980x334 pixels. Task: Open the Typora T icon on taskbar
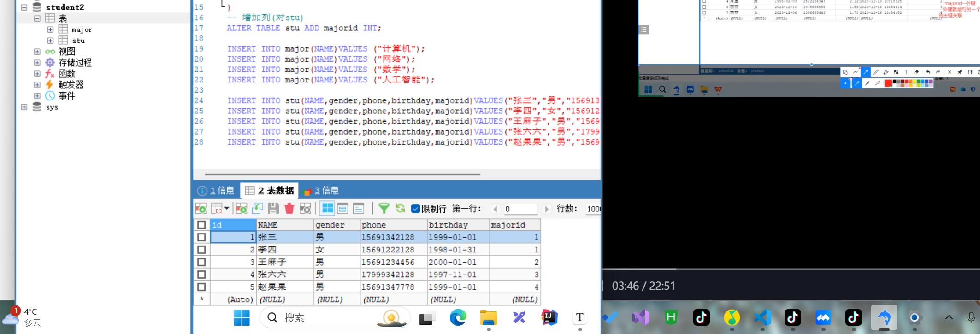click(x=580, y=317)
